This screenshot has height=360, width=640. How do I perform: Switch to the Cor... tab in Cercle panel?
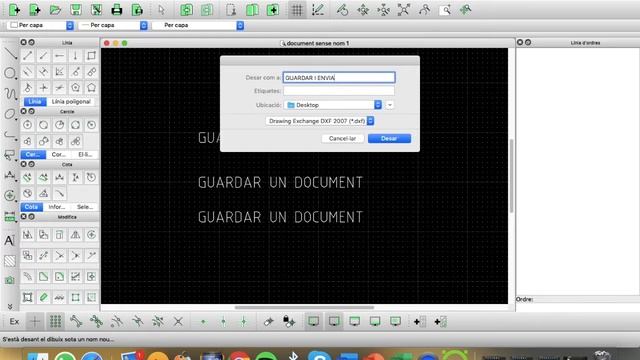(x=59, y=155)
